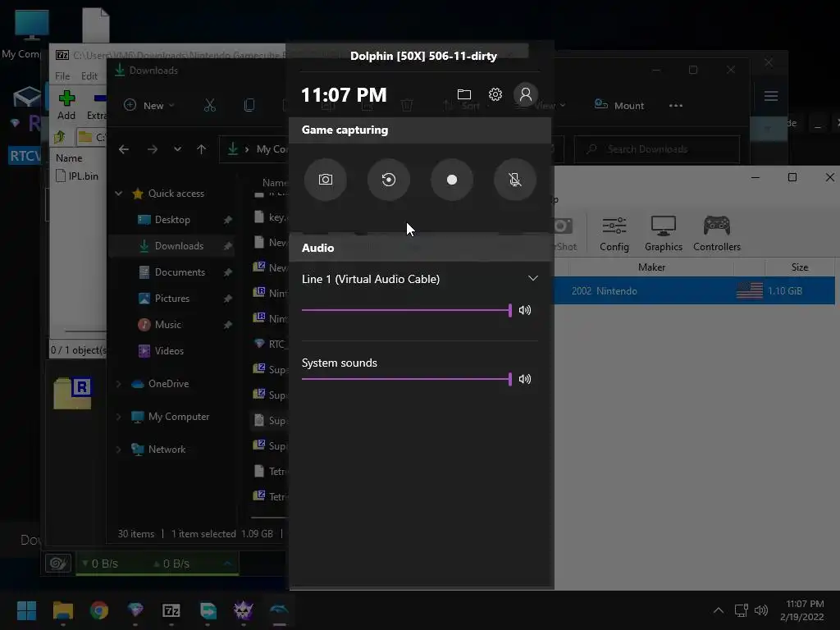840x630 pixels.
Task: Open Documents in Quick access
Action: click(x=180, y=272)
